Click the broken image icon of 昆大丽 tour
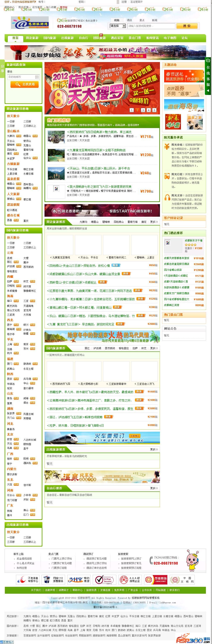Image resolution: width=212 pixels, height=644 pixels. tap(56, 189)
